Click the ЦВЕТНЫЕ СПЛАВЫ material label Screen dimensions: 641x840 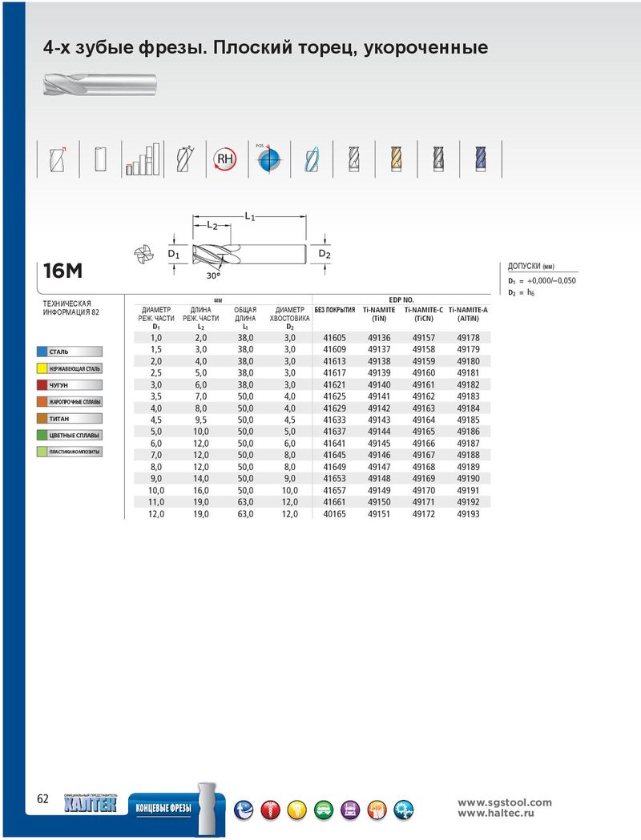(x=74, y=436)
